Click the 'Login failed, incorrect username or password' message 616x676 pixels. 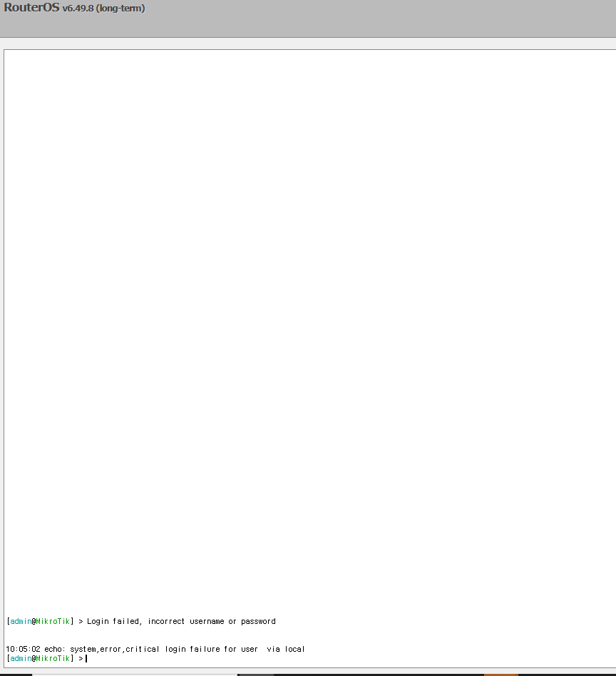pyautogui.click(x=181, y=621)
